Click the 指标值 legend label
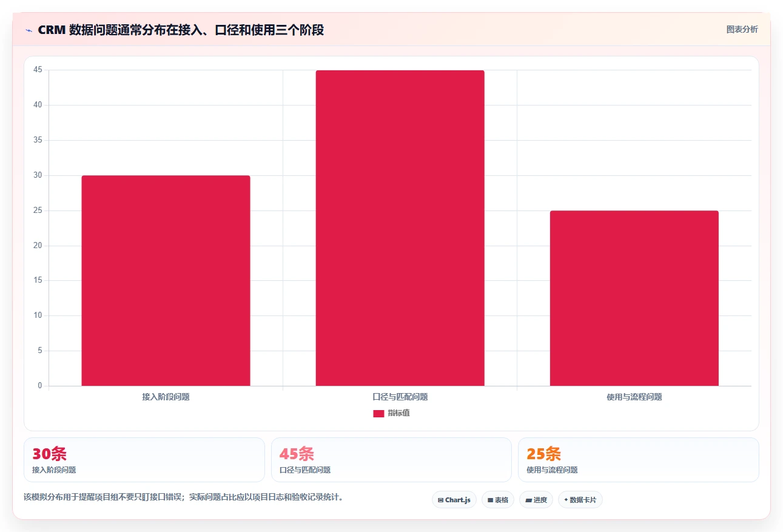The image size is (783, 532). point(398,413)
